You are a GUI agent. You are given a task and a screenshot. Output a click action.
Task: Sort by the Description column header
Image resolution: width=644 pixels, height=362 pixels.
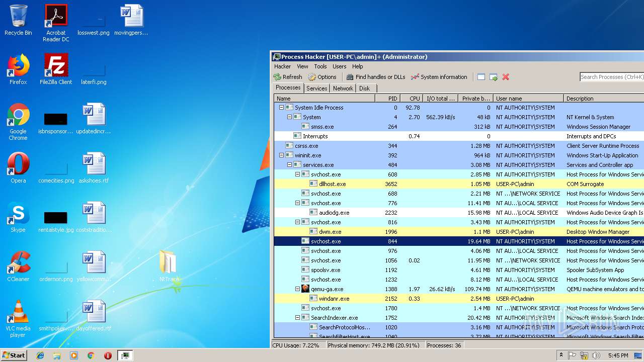point(604,99)
